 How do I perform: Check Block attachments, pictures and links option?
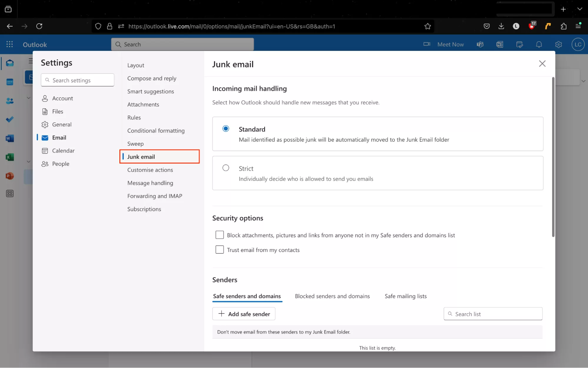(219, 235)
